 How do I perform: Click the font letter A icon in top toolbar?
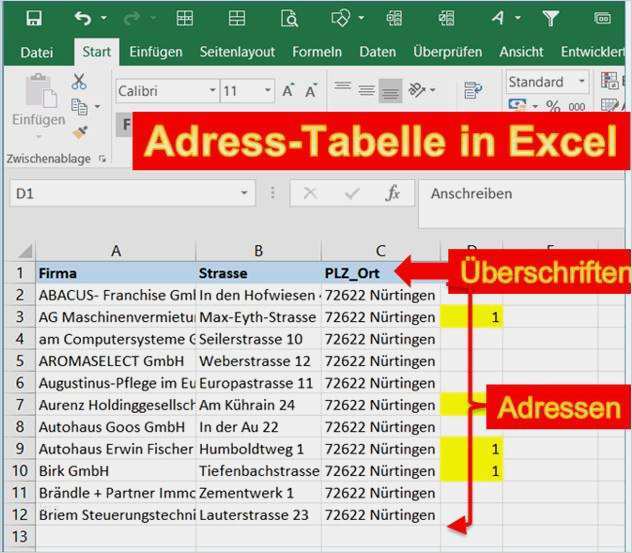tap(498, 18)
